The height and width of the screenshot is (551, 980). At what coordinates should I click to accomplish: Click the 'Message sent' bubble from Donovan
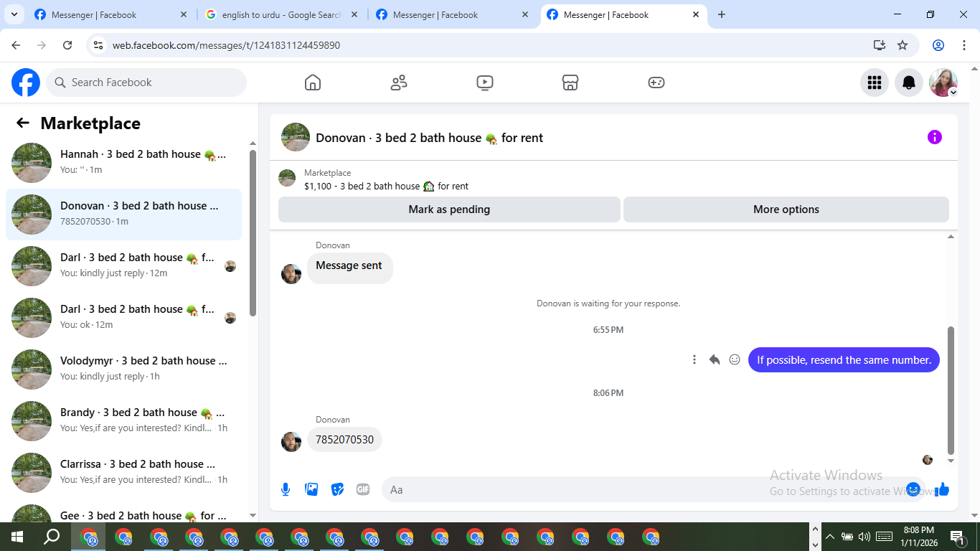tap(349, 268)
